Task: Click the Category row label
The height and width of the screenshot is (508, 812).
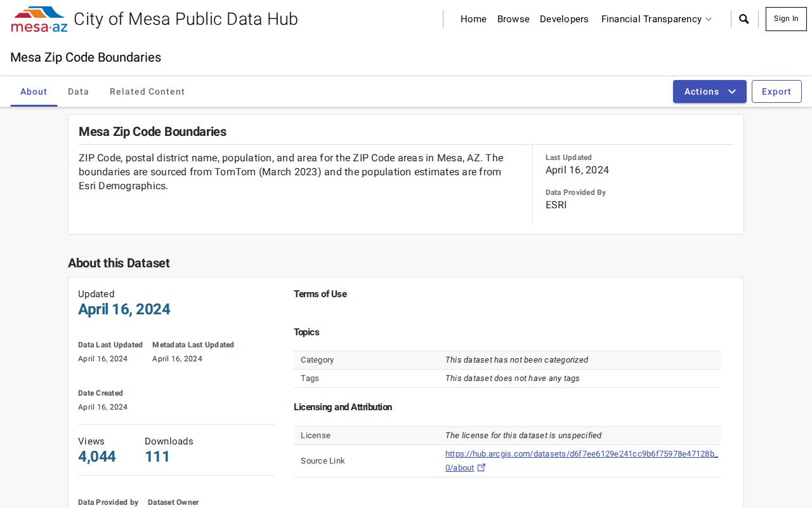Action: [317, 360]
